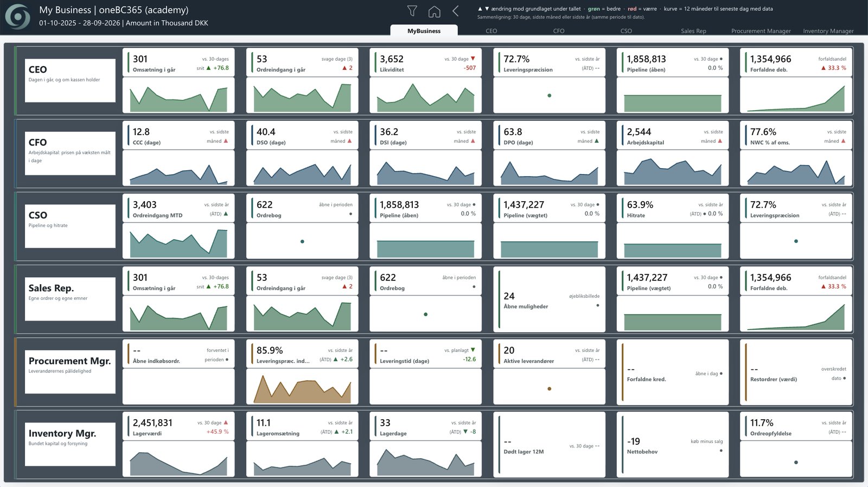Click the Lageromsætning sparkline chart
The image size is (868, 487).
(302, 459)
